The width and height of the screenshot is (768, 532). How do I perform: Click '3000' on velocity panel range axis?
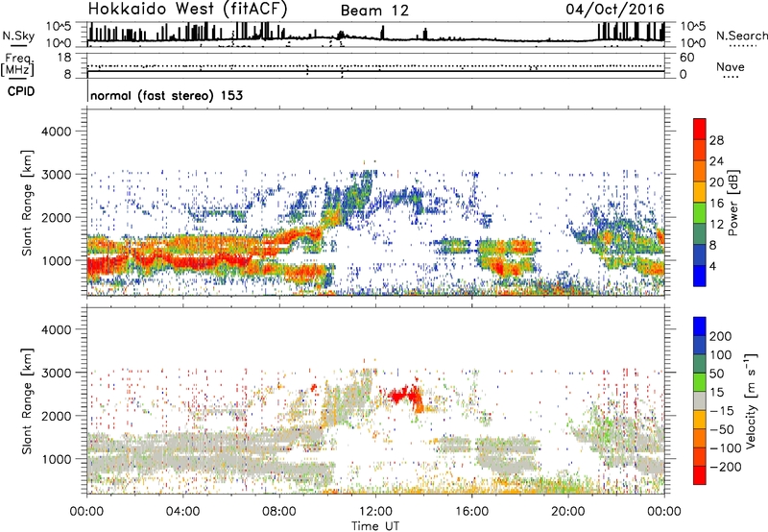point(56,373)
